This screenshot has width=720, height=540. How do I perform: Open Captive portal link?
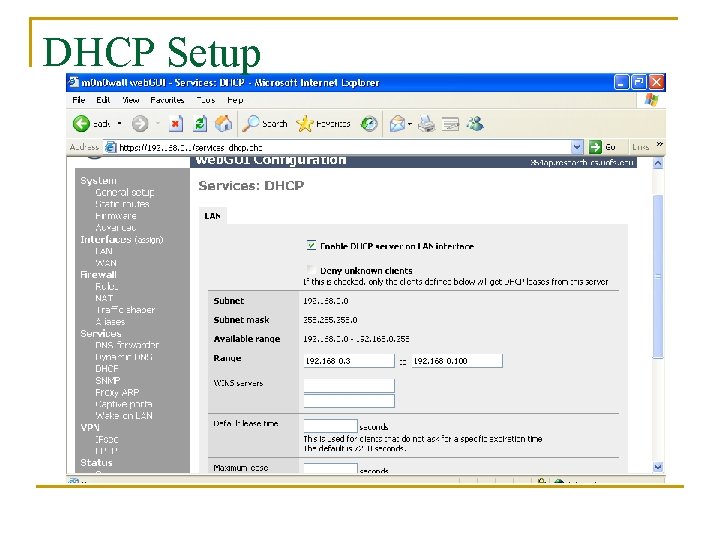point(124,404)
